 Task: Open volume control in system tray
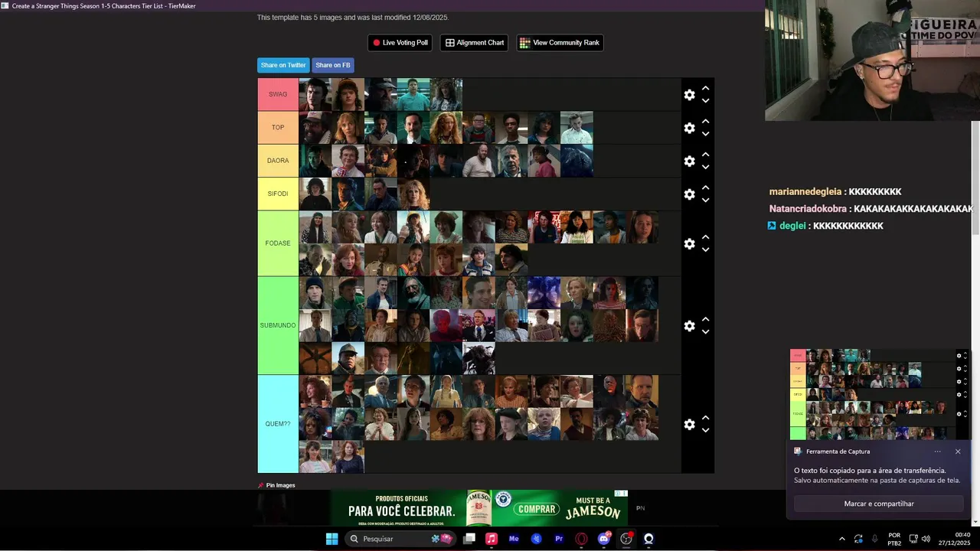click(926, 539)
